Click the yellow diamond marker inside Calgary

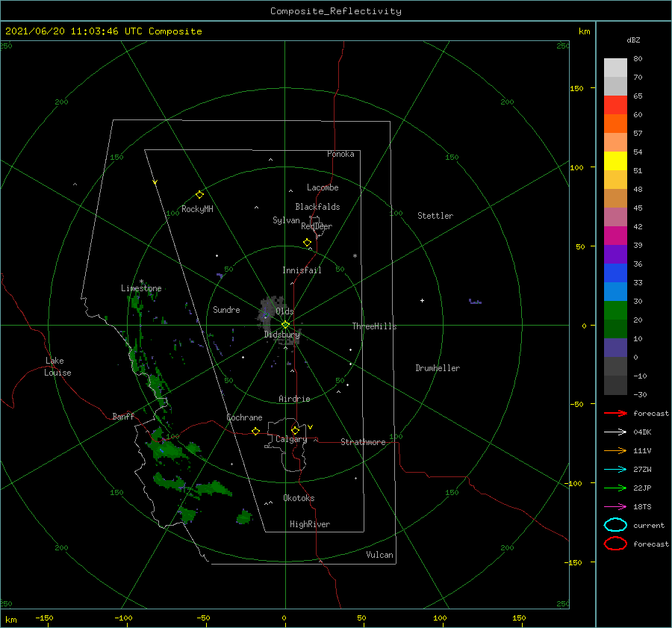point(295,430)
